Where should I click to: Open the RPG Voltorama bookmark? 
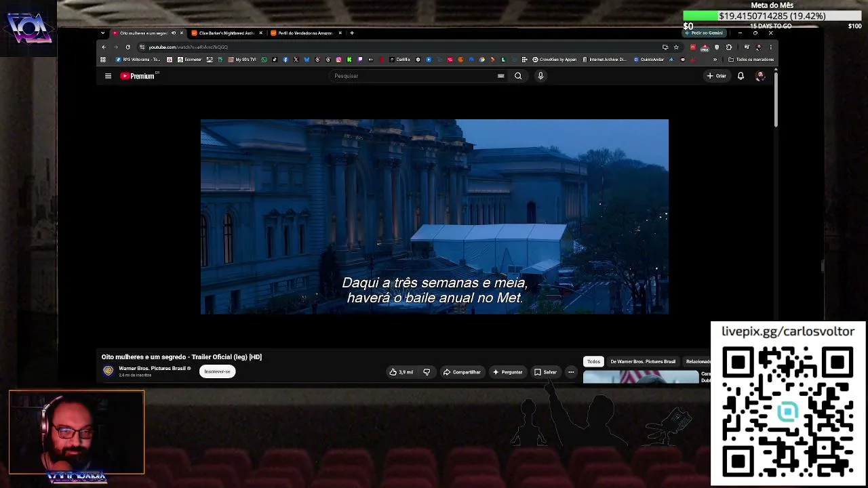point(138,60)
